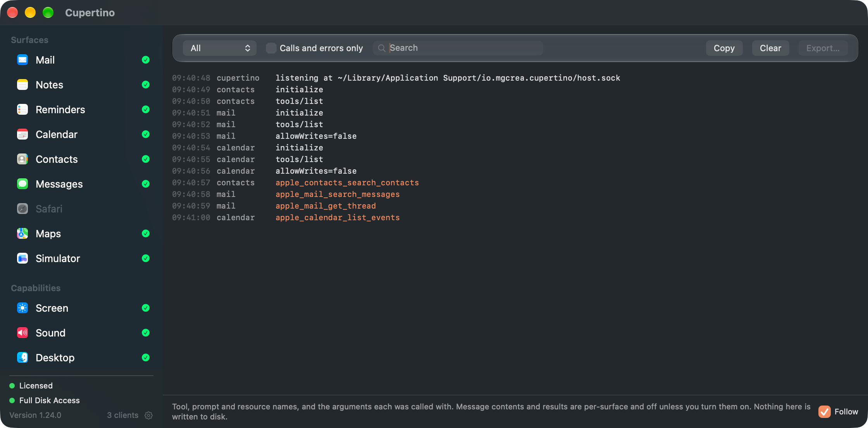Click the Surfaces section header

click(29, 40)
